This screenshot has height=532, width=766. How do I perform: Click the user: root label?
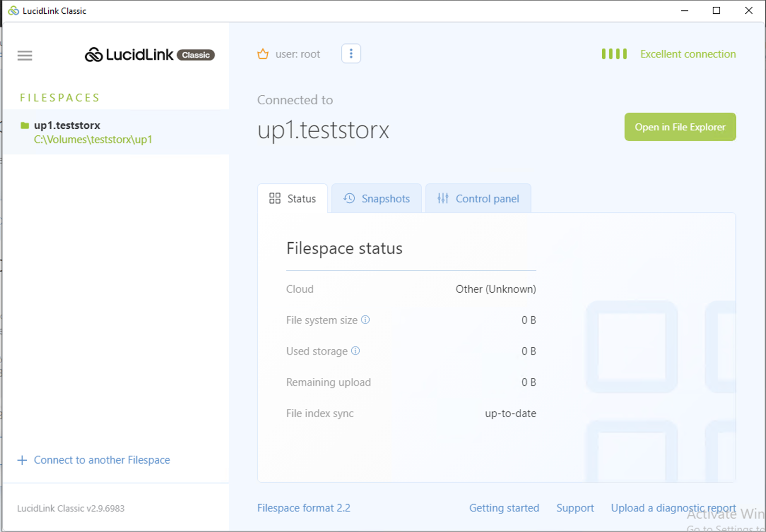pyautogui.click(x=298, y=54)
